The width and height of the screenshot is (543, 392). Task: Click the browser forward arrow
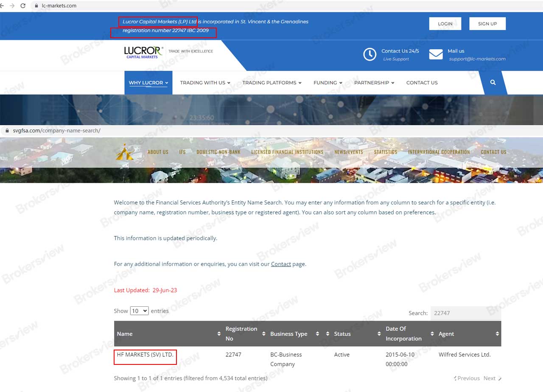(12, 6)
